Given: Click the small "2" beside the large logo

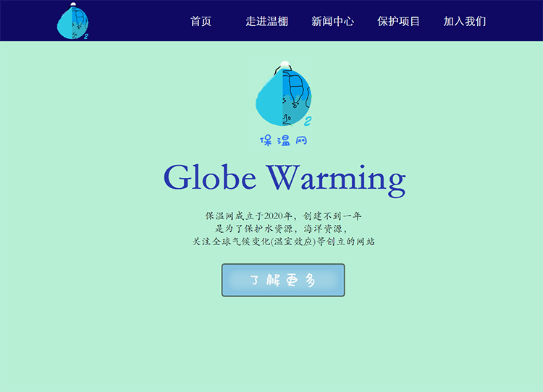Looking at the screenshot, I should [308, 121].
